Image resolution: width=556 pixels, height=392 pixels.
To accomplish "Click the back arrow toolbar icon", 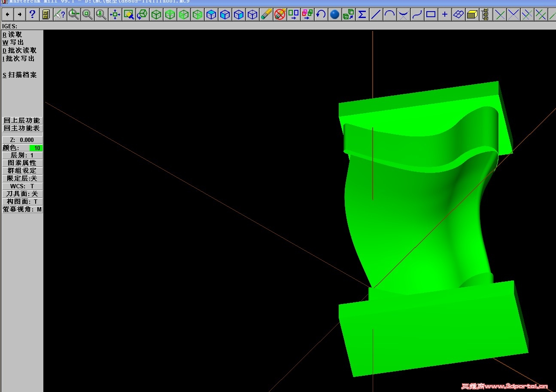I will click(8, 15).
